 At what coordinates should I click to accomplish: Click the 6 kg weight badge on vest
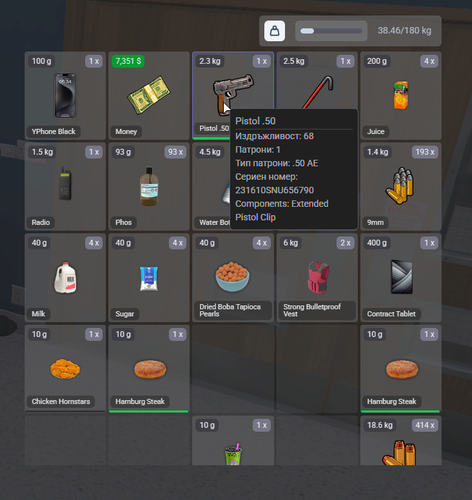(x=290, y=243)
